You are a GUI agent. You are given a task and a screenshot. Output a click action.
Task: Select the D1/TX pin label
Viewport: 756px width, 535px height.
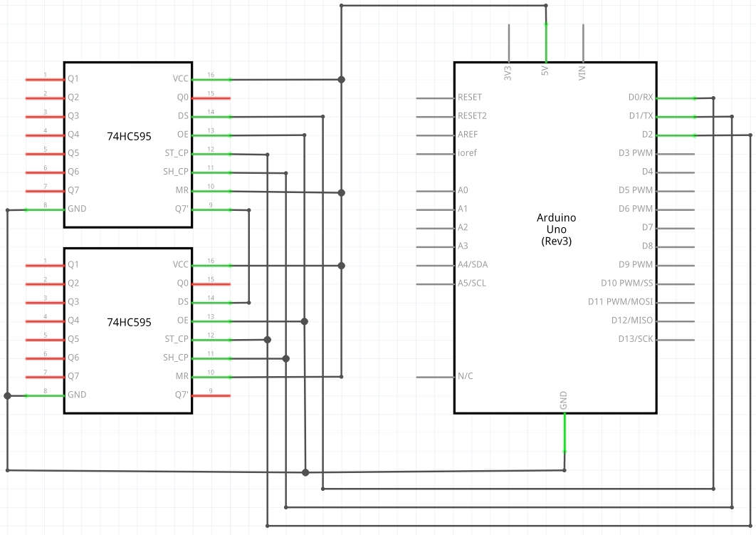click(x=641, y=116)
